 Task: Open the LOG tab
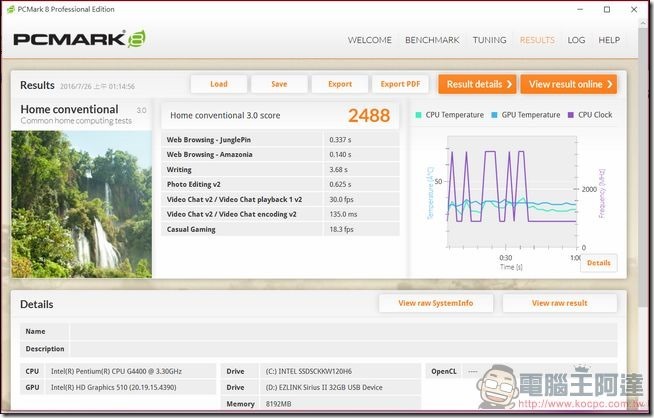coord(576,40)
